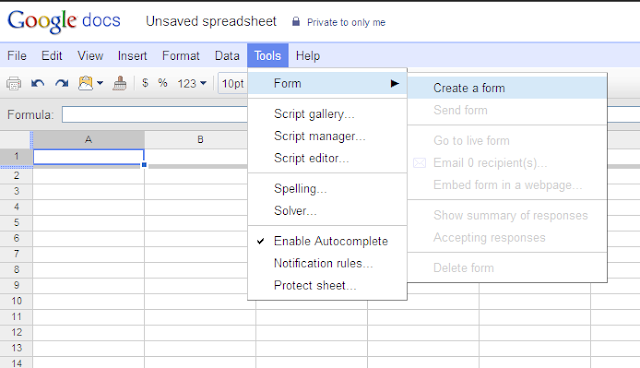Open Script gallery from Tools menu
This screenshot has height=368, width=640.
click(327, 114)
